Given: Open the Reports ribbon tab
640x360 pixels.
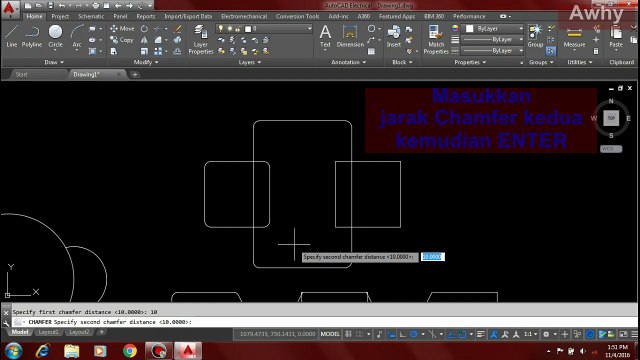Looking at the screenshot, I should [x=146, y=16].
